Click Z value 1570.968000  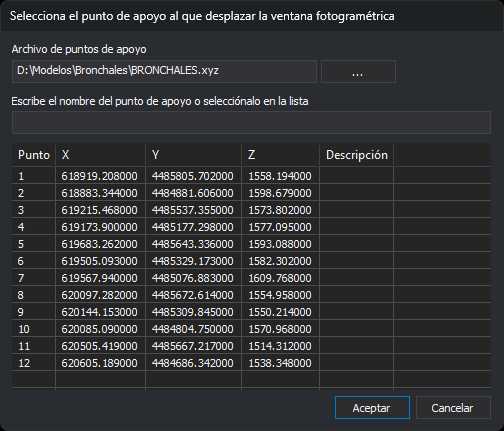[280, 329]
